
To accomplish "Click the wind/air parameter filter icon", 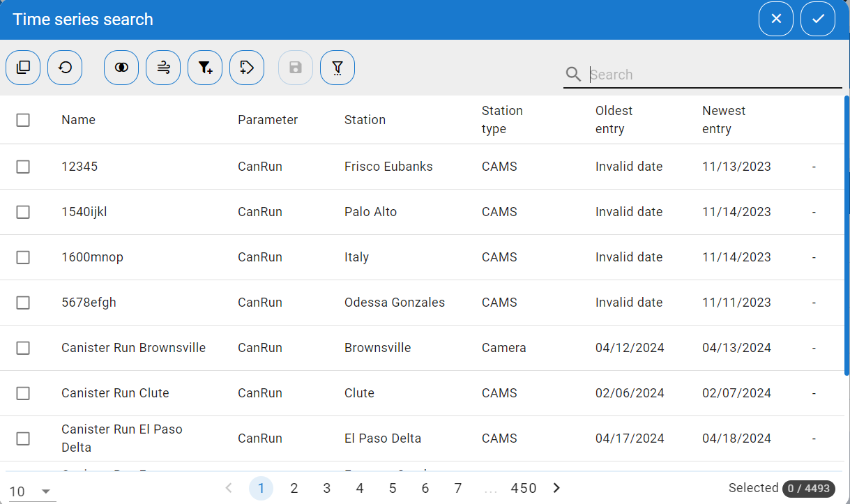I will [163, 68].
